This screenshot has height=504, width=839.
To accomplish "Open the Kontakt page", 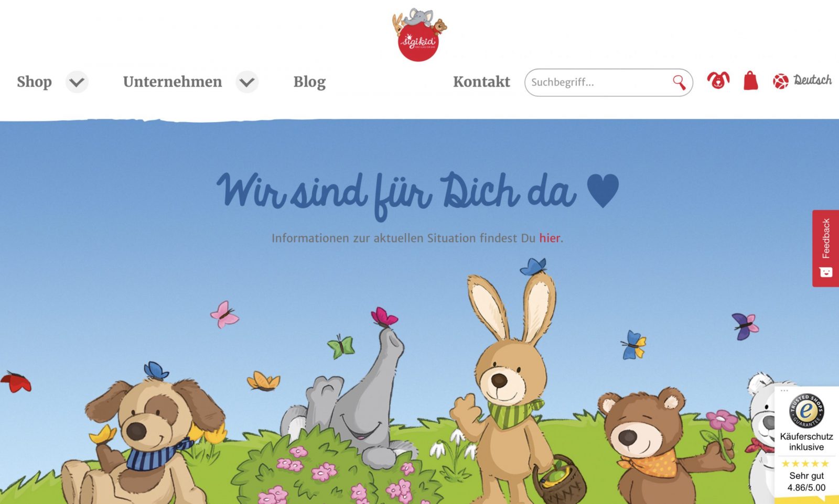I will pos(481,82).
